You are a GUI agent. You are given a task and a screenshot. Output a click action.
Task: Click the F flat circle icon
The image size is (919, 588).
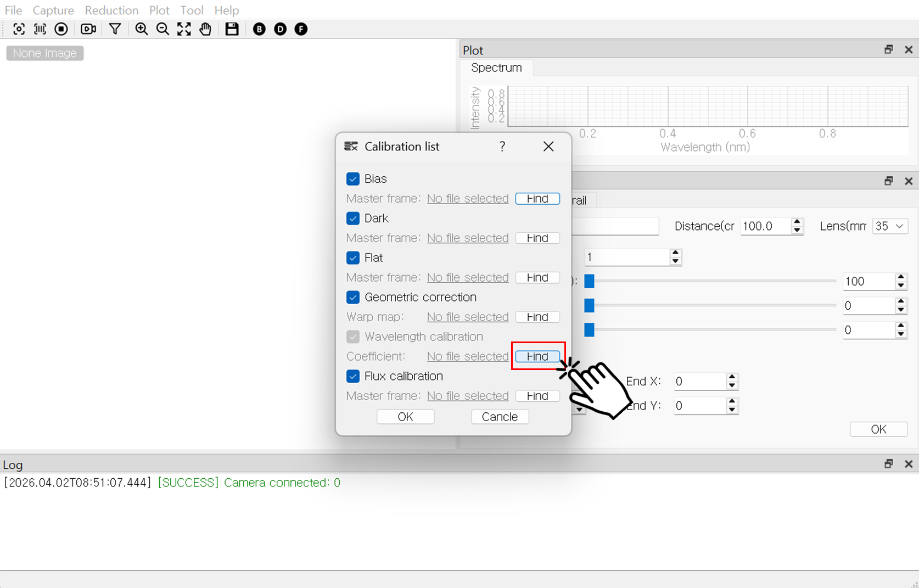[x=301, y=29]
